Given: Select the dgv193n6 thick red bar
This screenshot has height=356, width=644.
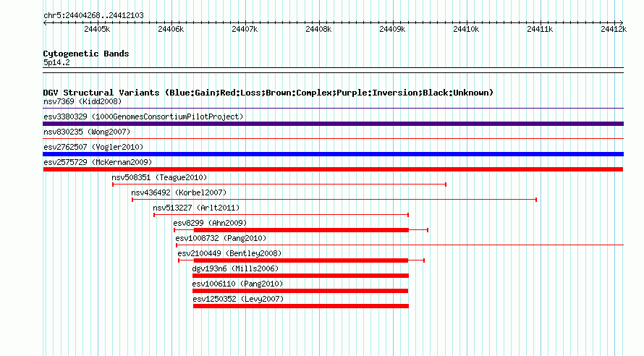Looking at the screenshot, I should coord(300,276).
